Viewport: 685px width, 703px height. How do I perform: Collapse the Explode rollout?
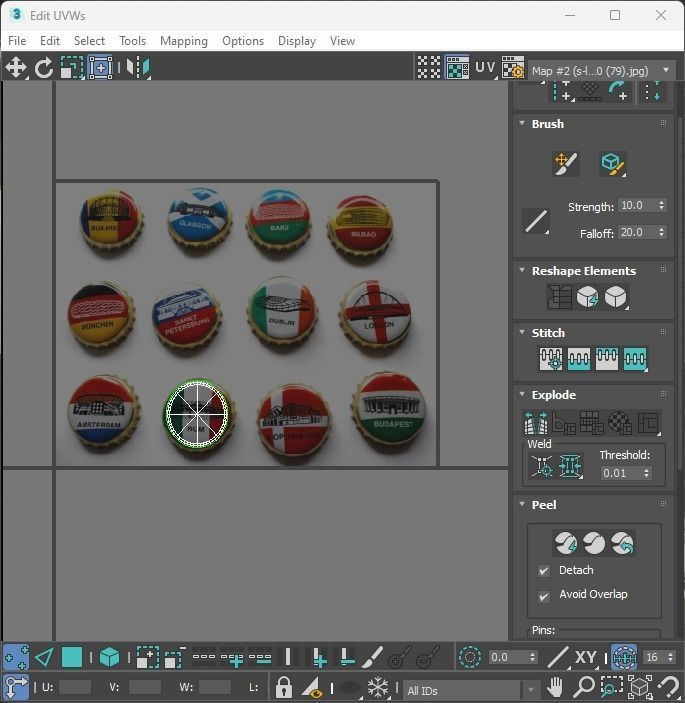[522, 394]
